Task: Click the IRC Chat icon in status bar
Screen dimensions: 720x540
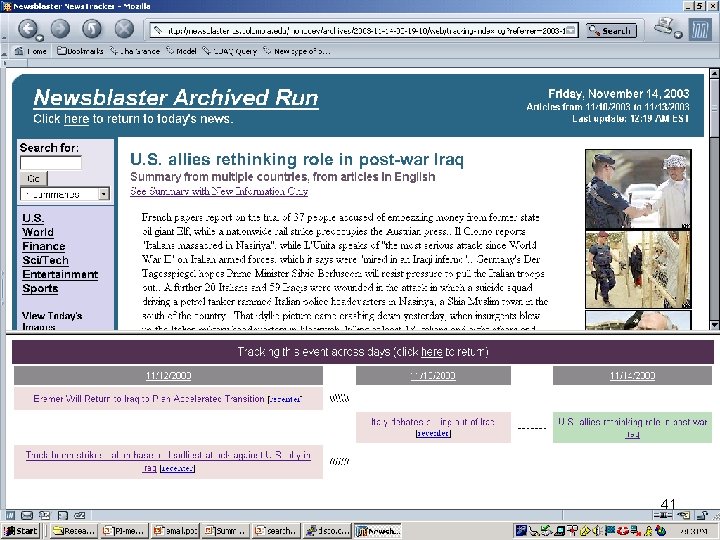Action: coord(80,515)
